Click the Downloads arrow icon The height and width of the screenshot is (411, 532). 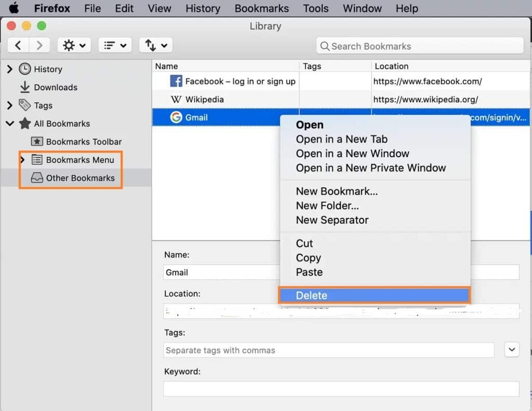click(25, 87)
